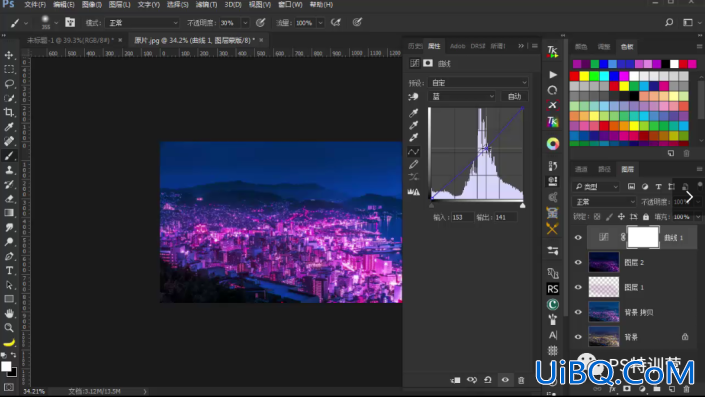Open the Curves preset dropdown 自定
Image resolution: width=705 pixels, height=397 pixels.
click(478, 83)
